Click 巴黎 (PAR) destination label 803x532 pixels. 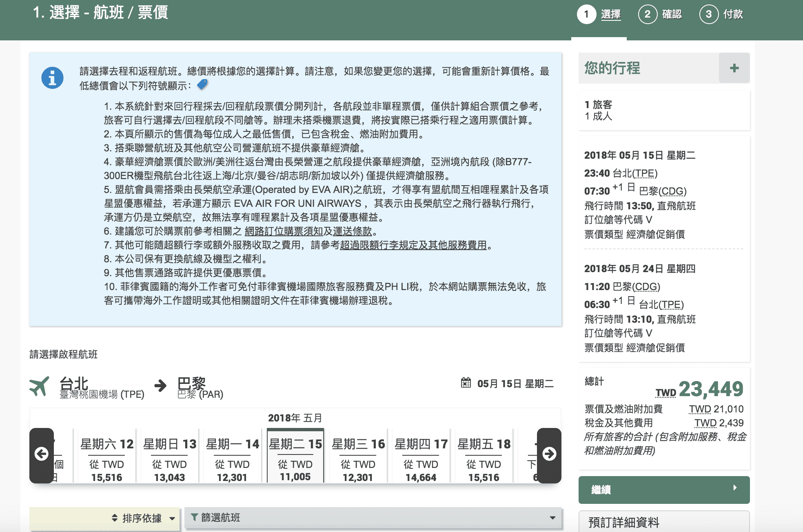click(200, 395)
